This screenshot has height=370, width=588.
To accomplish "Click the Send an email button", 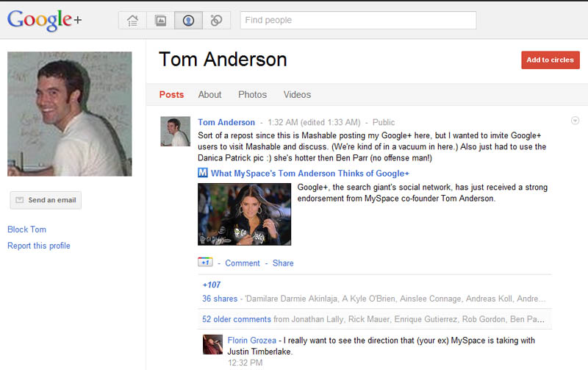I will pyautogui.click(x=46, y=200).
